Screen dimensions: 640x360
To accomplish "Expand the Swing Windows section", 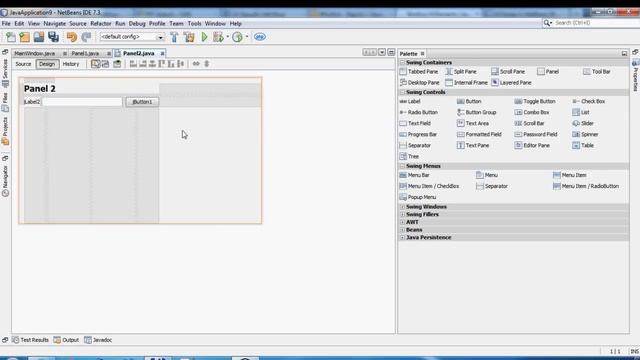I will pyautogui.click(x=402, y=207).
